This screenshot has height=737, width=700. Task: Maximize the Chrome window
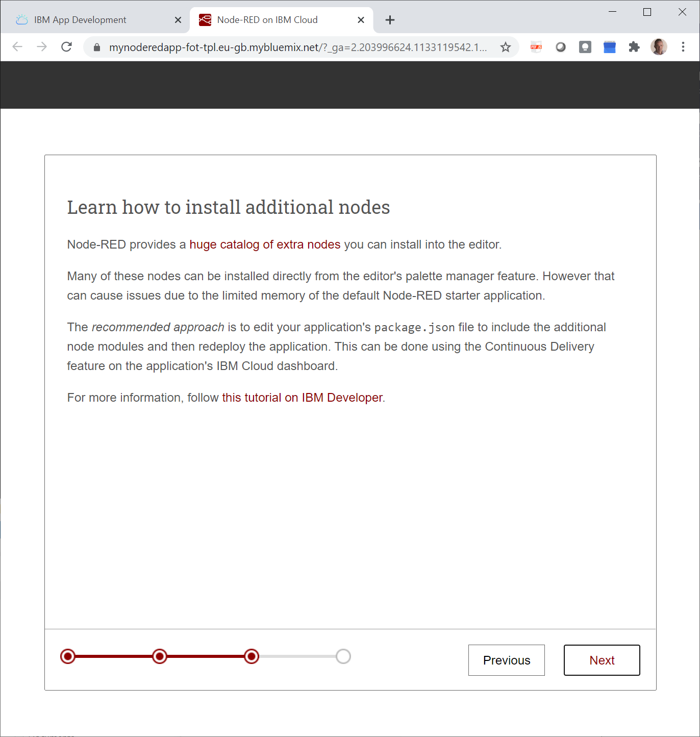[x=647, y=12]
